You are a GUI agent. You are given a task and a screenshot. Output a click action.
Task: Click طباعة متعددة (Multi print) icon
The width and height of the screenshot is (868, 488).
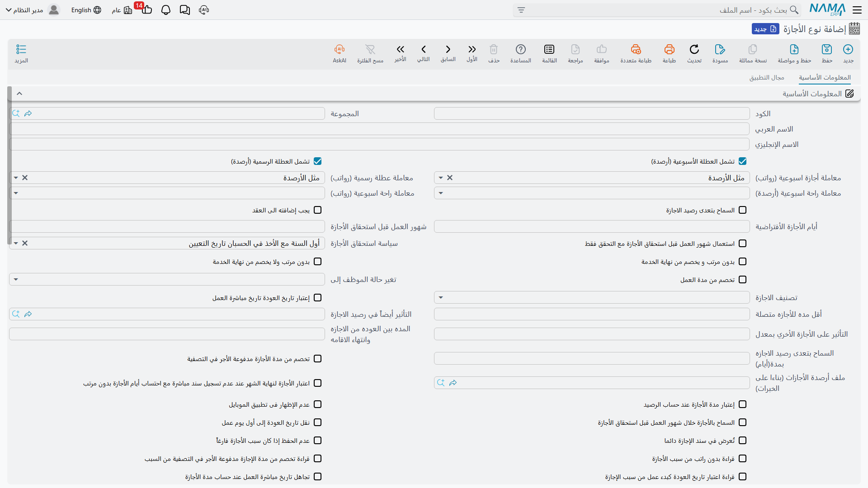(x=636, y=49)
